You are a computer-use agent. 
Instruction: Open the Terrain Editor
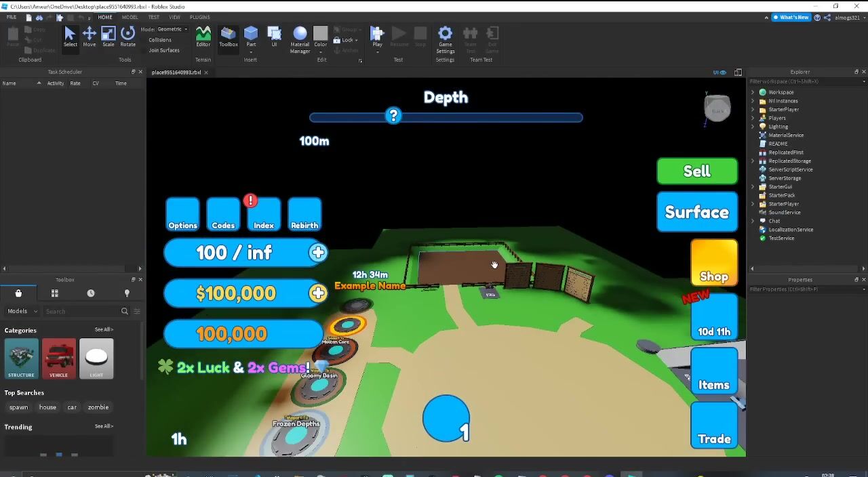click(203, 37)
